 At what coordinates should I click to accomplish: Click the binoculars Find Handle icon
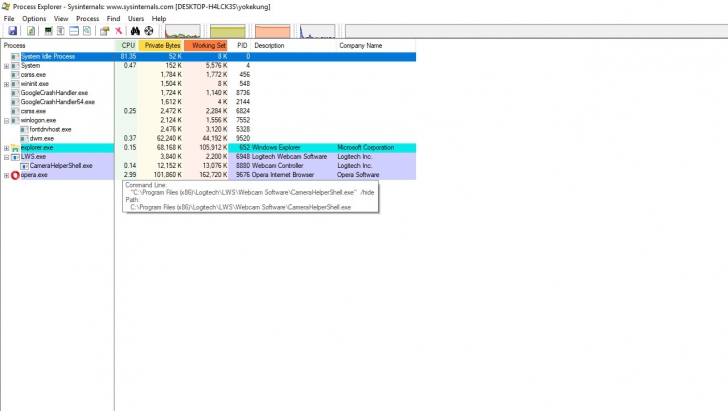tap(135, 31)
